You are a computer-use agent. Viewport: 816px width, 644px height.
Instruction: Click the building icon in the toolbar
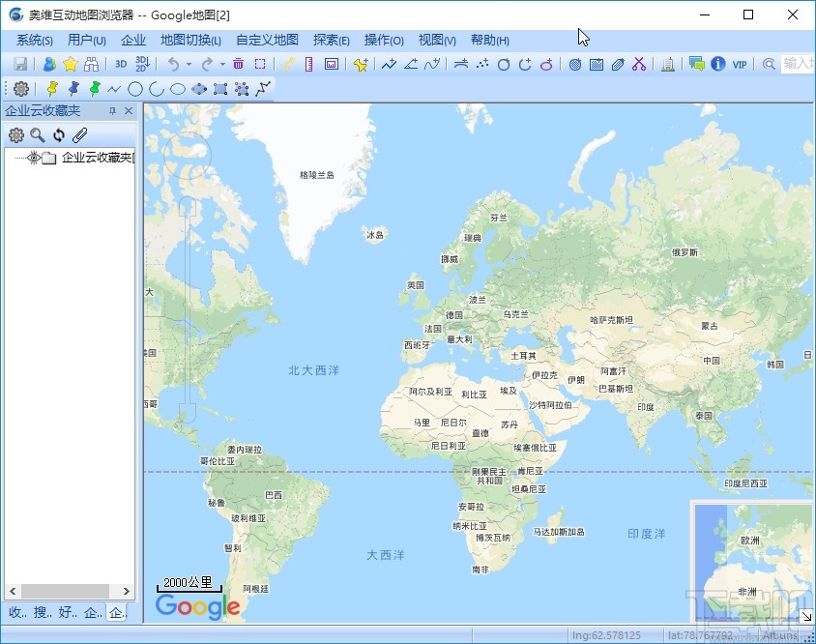tap(668, 64)
